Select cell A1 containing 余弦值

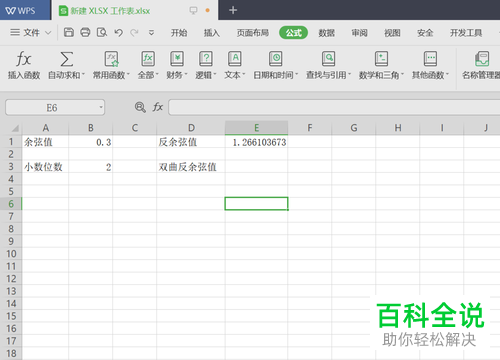46,142
